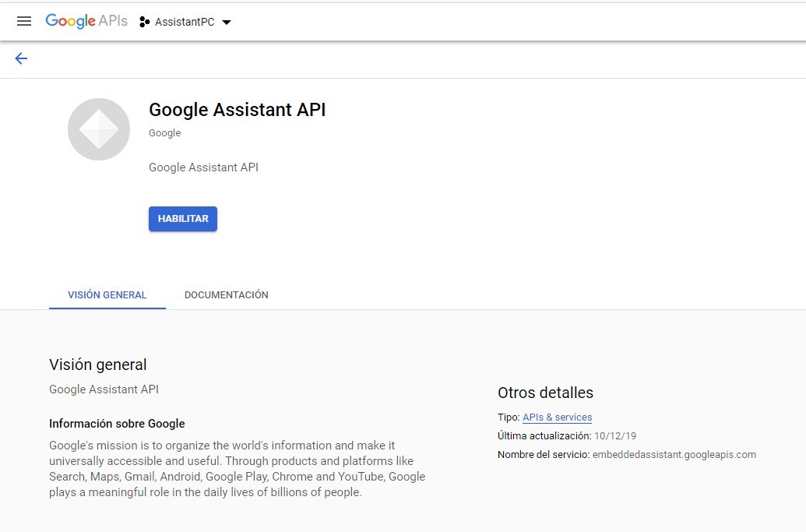
Task: Click the Google APIs logo
Action: tap(86, 21)
